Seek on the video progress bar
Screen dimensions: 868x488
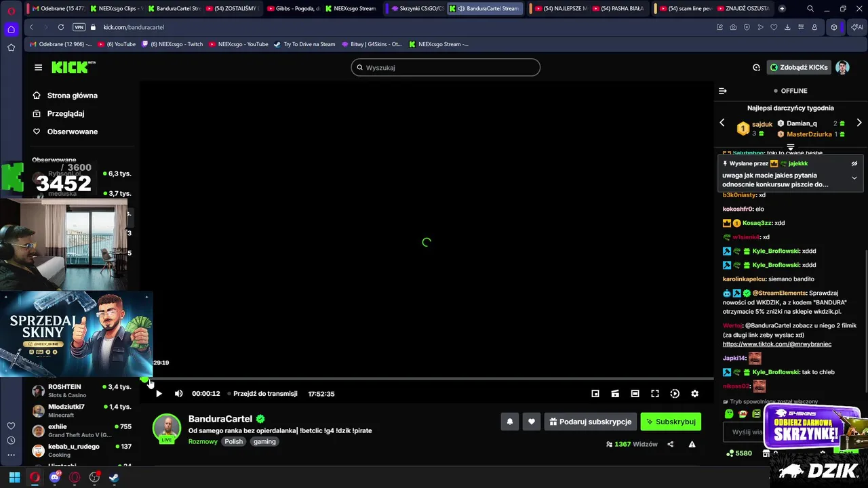click(427, 379)
